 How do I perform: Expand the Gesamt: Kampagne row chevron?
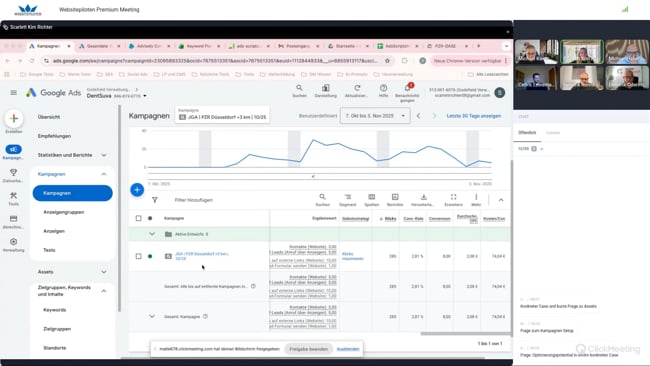tap(152, 316)
